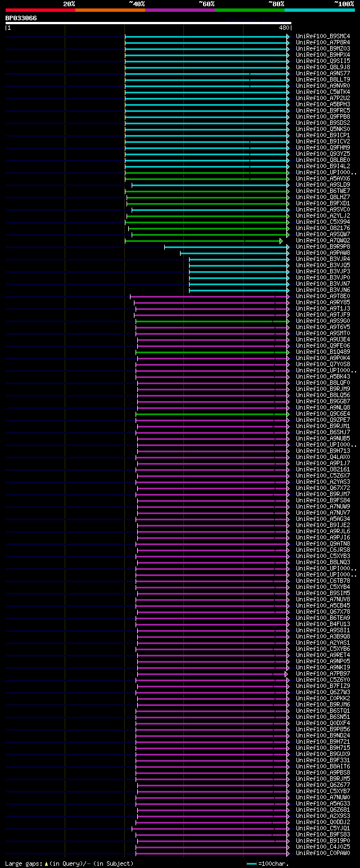Select the UniRef100_O82161 label
Image resolution: width=360 pixels, height=868 pixels.
pos(323,470)
